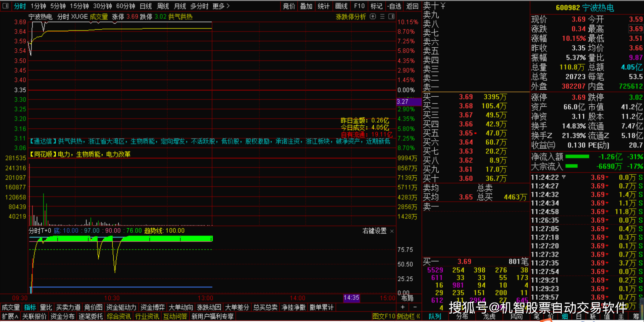Switch to 多分时 view
This screenshot has width=644, height=322.
pos(199,6)
